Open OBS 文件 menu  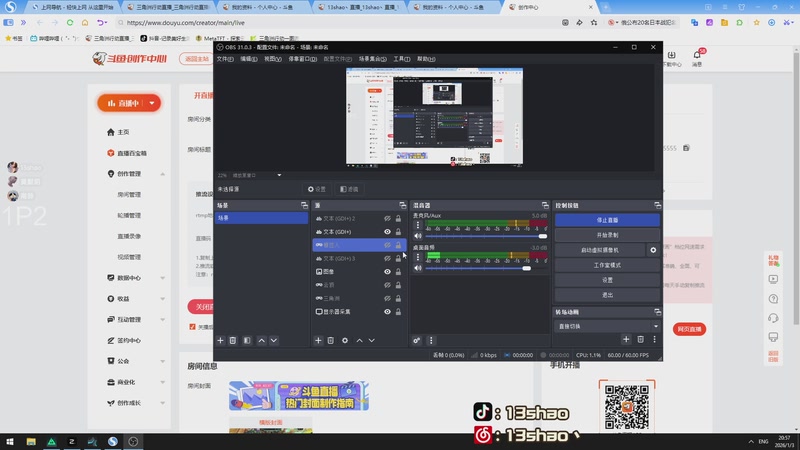pyautogui.click(x=225, y=59)
